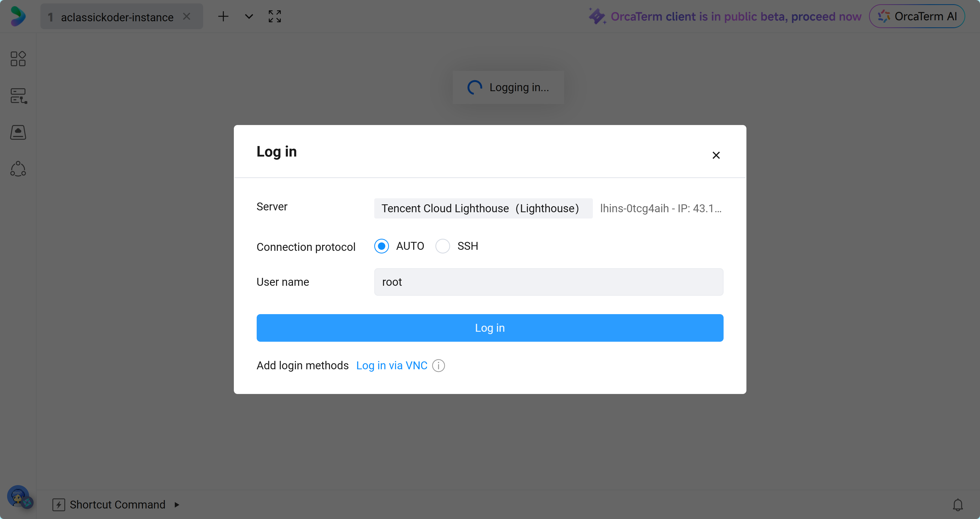
Task: Expand the Shortcut Command panel arrow
Action: click(x=177, y=505)
